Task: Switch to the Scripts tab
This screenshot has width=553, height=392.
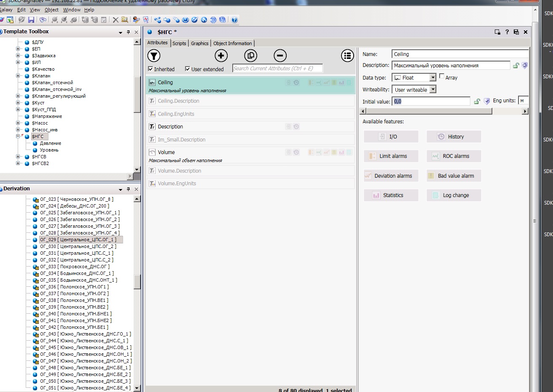Action: 179,43
